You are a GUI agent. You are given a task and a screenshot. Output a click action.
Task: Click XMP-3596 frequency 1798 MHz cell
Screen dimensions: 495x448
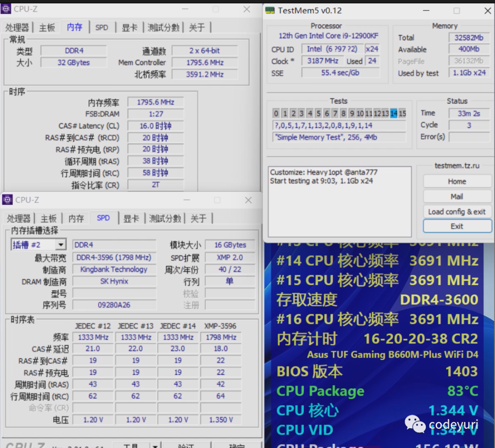click(220, 337)
